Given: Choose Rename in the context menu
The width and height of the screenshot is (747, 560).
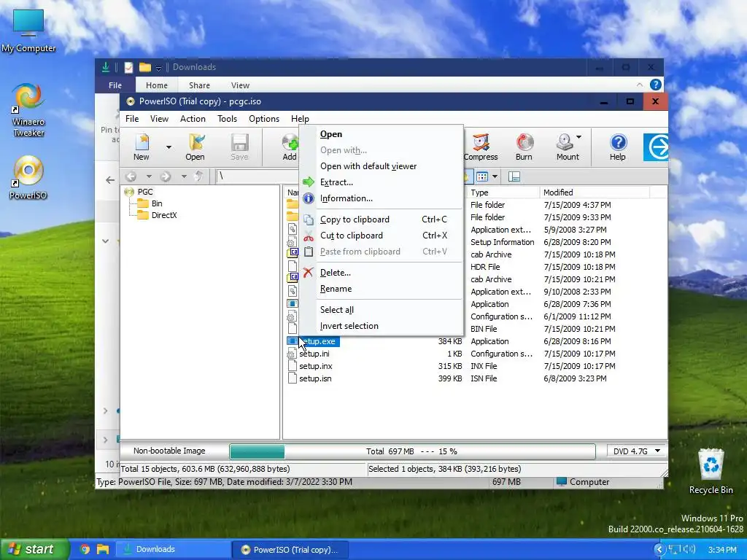Looking at the screenshot, I should (x=381, y=289).
